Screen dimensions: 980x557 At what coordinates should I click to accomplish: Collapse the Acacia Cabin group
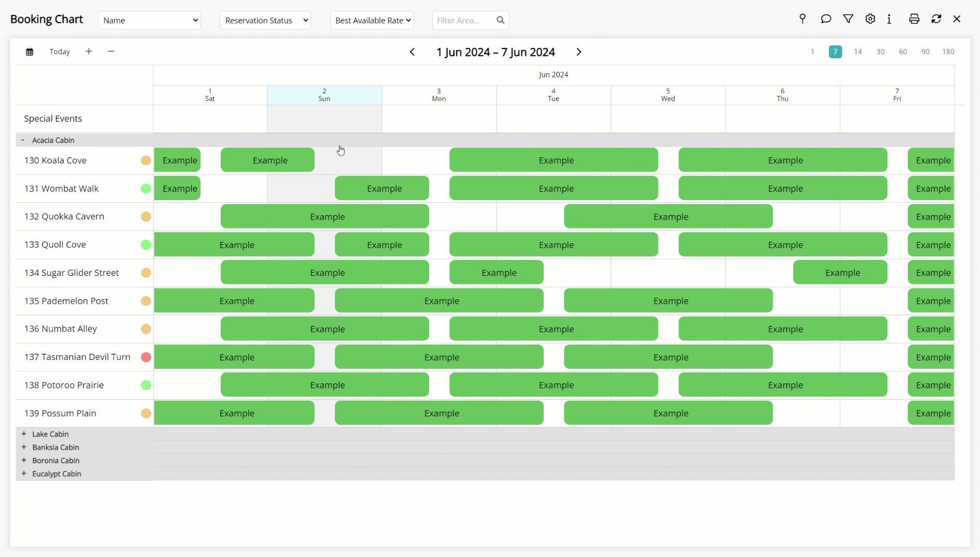click(23, 140)
